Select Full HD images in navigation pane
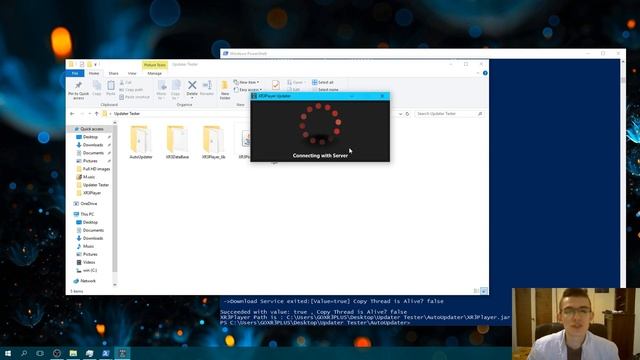 coord(93,169)
